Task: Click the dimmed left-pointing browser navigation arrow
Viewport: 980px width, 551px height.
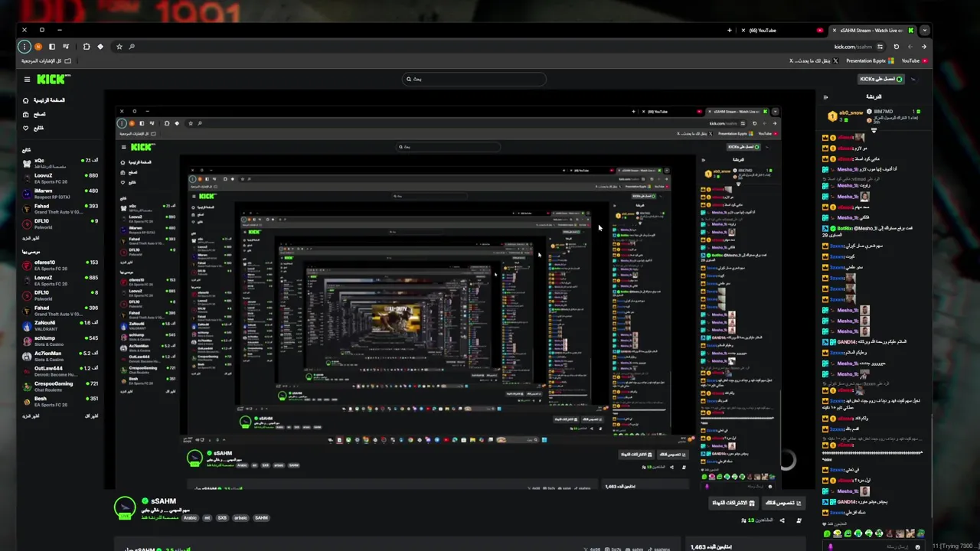Action: coord(910,47)
